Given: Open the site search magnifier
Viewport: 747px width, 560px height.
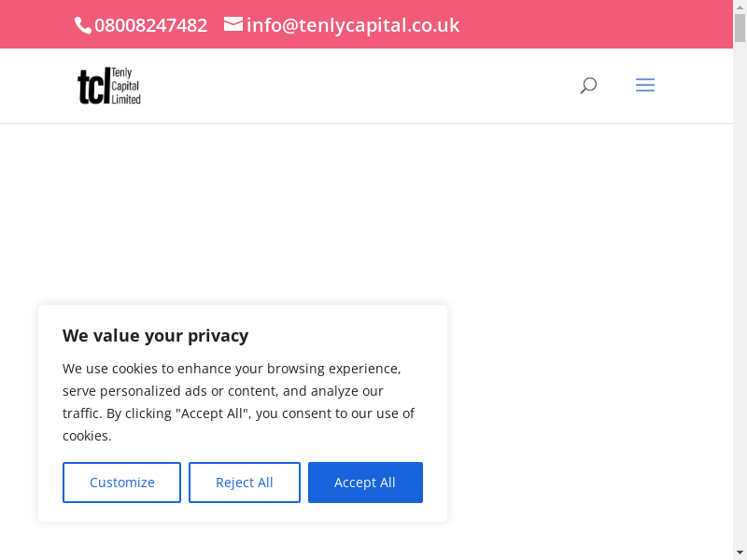Looking at the screenshot, I should 588,86.
